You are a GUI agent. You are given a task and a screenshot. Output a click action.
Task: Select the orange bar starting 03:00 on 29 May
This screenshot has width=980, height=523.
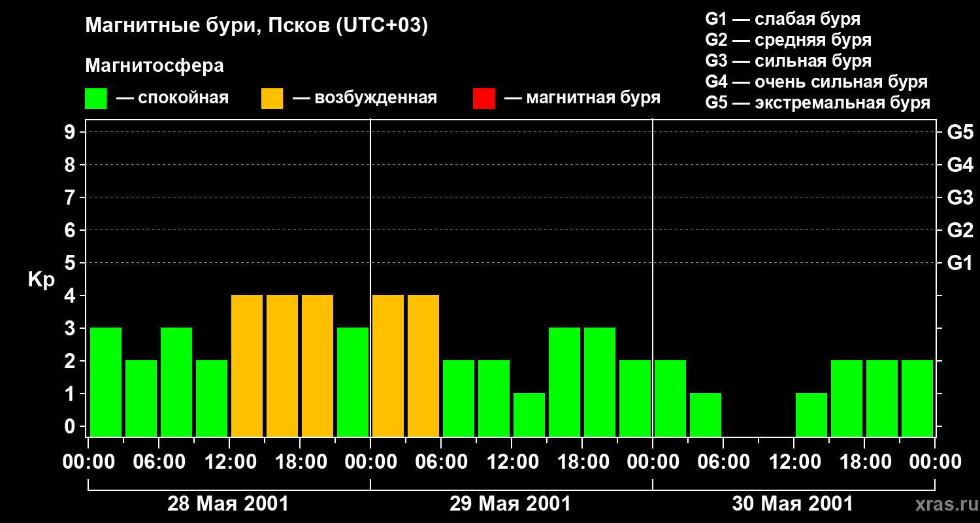click(x=423, y=365)
